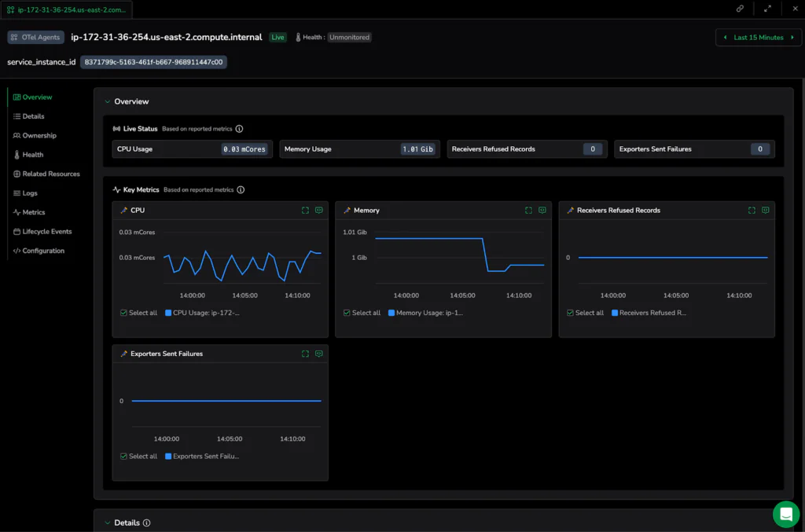Viewport: 805px width, 532px height.
Task: Toggle Select all under Exporters Sent Failures
Action: (x=123, y=457)
